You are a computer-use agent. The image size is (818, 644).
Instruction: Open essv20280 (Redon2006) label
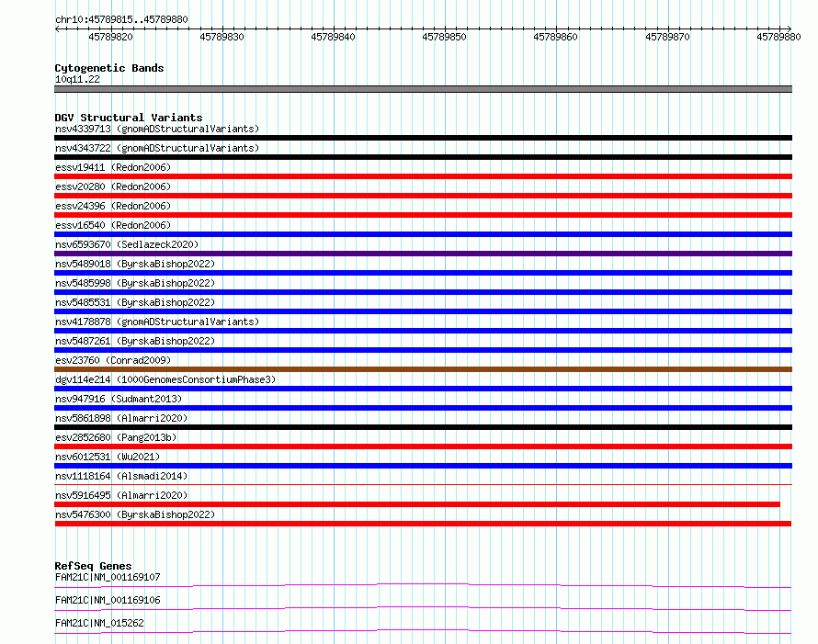pos(113,186)
